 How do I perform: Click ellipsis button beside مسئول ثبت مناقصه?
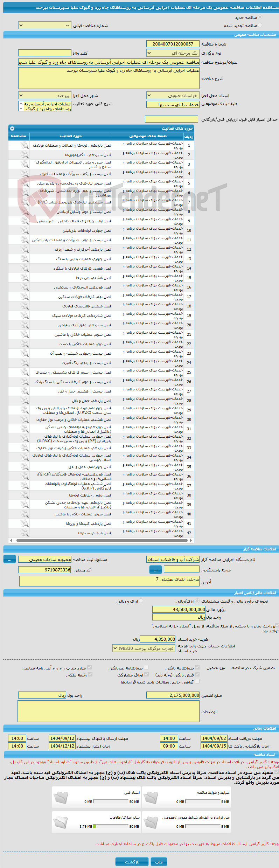[x=9, y=560]
